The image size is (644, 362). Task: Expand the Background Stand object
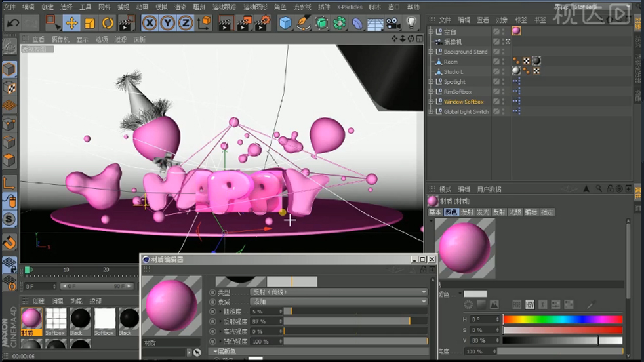431,51
